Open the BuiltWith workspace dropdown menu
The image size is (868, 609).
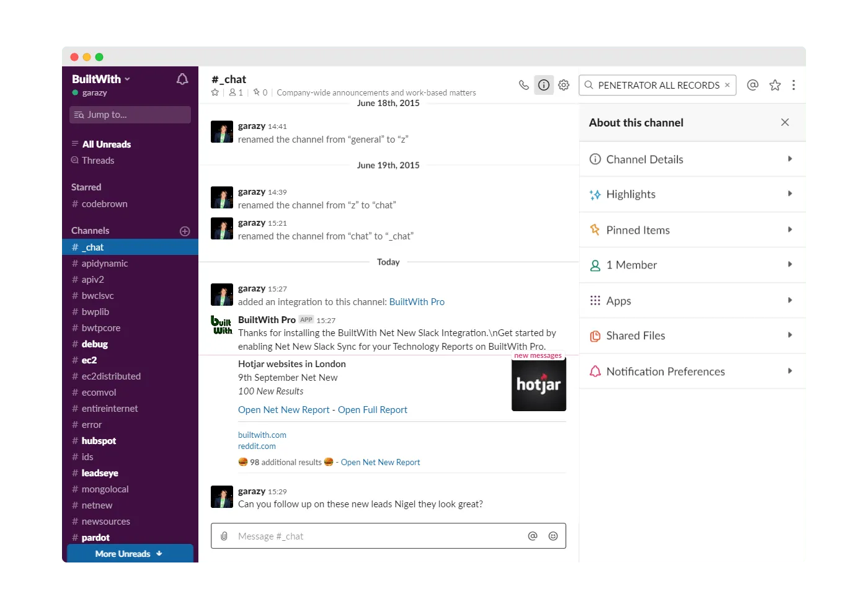[x=101, y=79]
